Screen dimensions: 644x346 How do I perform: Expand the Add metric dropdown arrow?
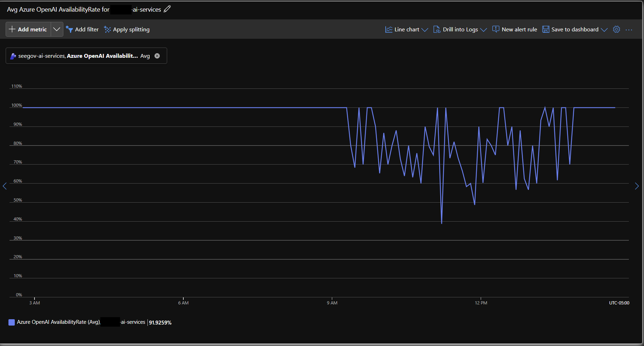[57, 29]
